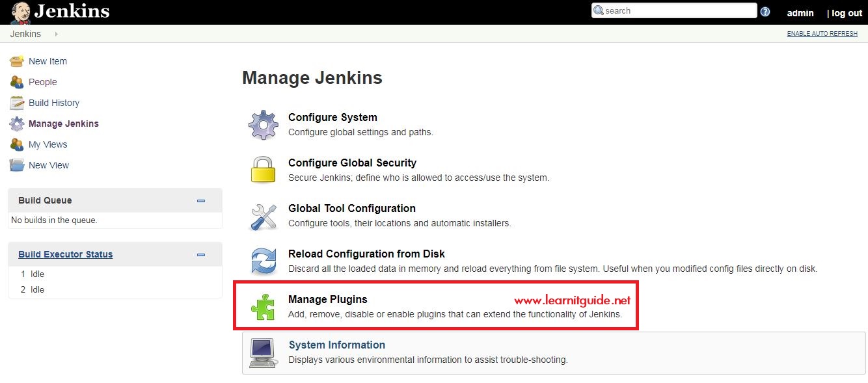Click the ENABLE AUTO REFRESH link
The image size is (868, 383).
coord(822,33)
